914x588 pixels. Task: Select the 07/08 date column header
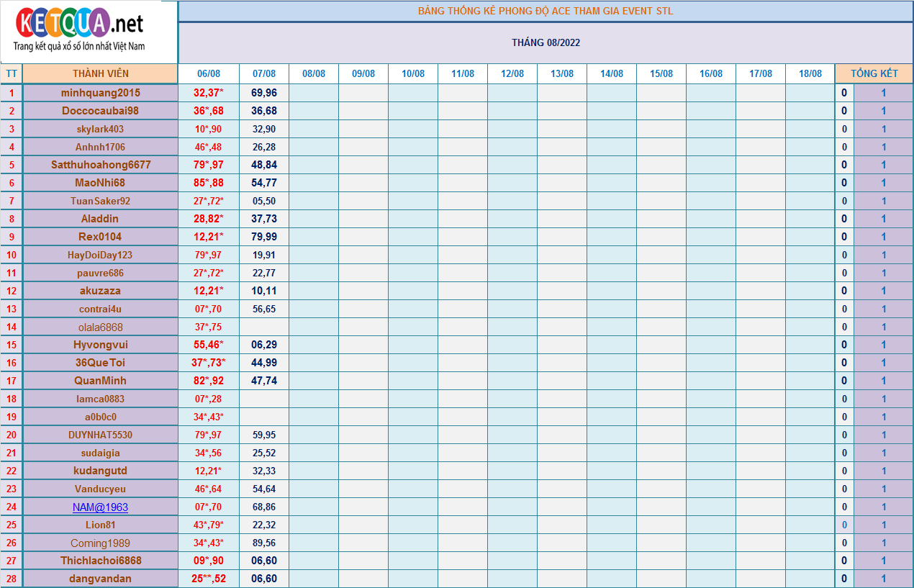(x=264, y=73)
